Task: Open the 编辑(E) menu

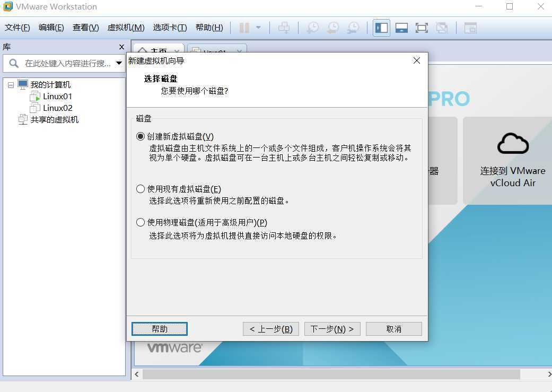Action: (51, 28)
